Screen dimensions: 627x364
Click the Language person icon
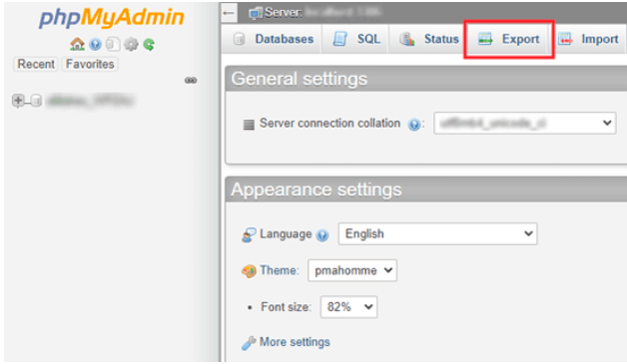pos(249,235)
